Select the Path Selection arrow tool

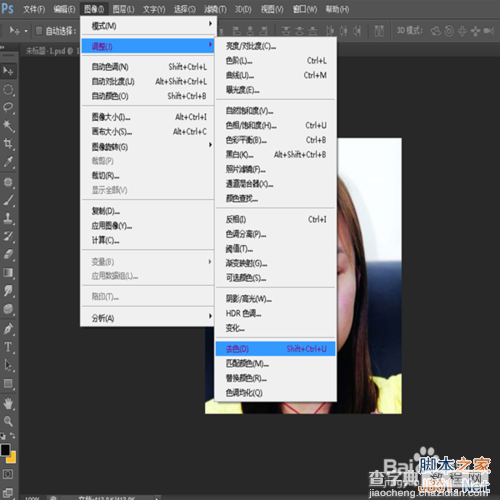tap(8, 365)
